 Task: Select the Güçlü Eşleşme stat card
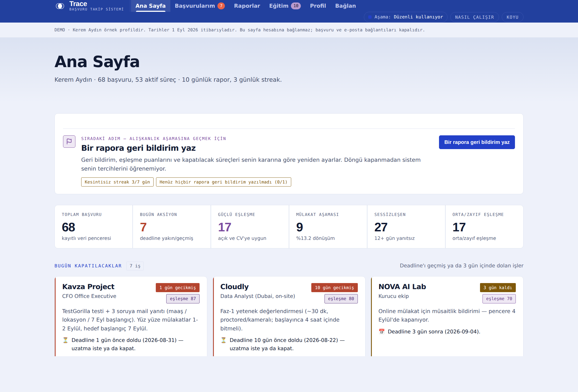(250, 227)
